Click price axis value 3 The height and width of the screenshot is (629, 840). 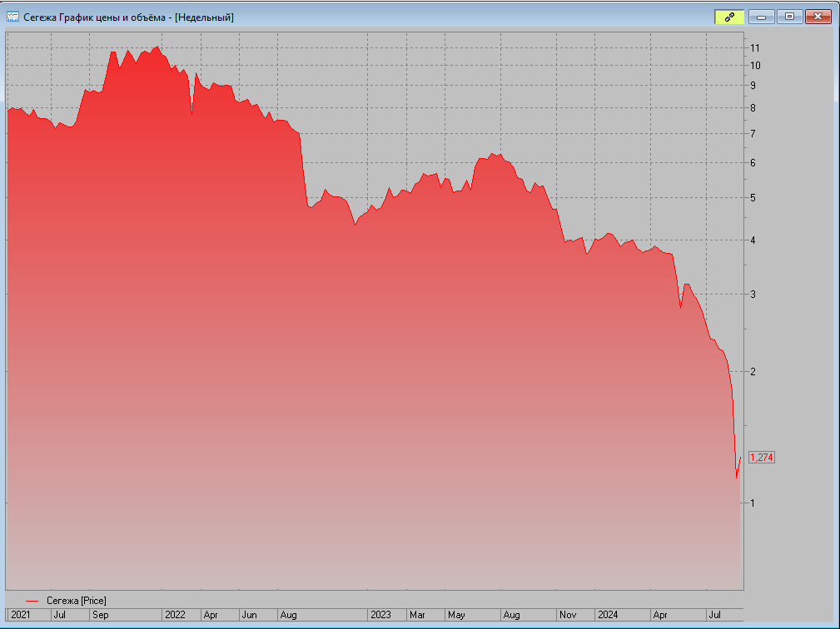(753, 294)
